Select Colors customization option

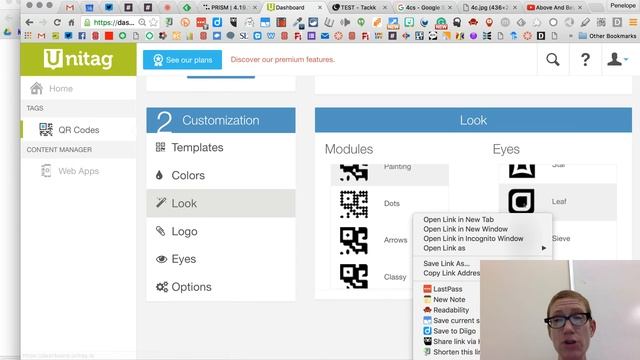pos(221,176)
